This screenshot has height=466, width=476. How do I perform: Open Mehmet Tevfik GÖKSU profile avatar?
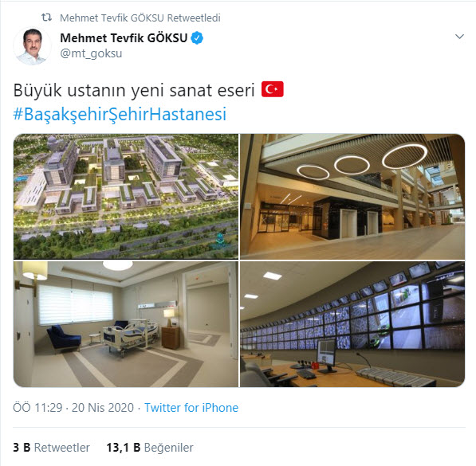point(32,46)
